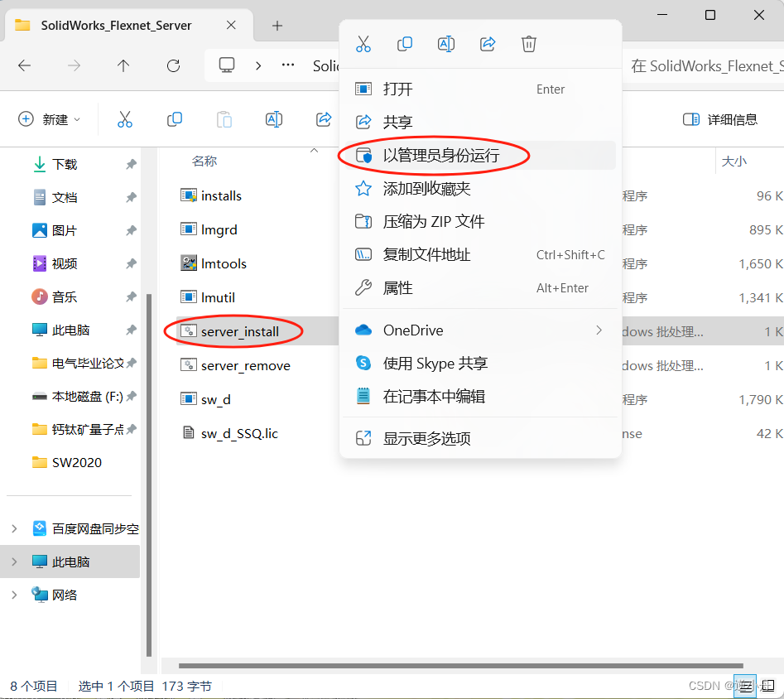
Task: Select the installs file
Action: (222, 195)
